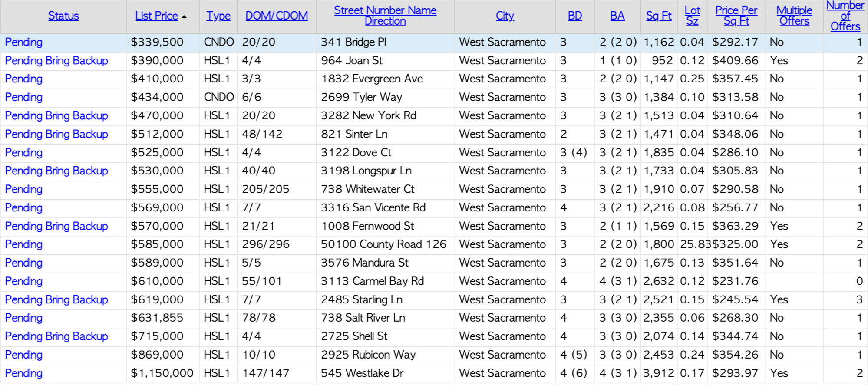Sort by the BD column header
Viewport: 868px width, 385px height.
[575, 16]
